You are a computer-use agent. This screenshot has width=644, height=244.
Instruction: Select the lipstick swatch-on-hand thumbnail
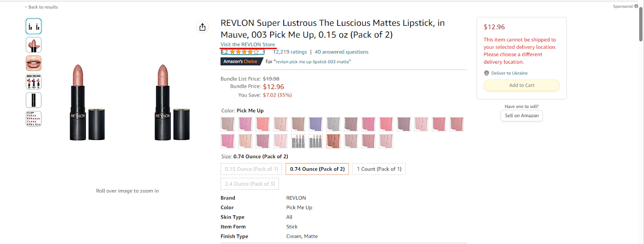tap(34, 45)
